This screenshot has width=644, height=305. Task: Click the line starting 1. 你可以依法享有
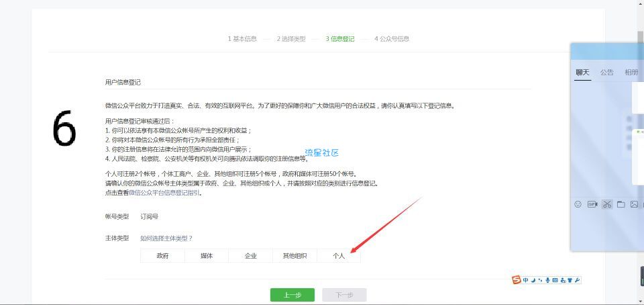pyautogui.click(x=178, y=130)
